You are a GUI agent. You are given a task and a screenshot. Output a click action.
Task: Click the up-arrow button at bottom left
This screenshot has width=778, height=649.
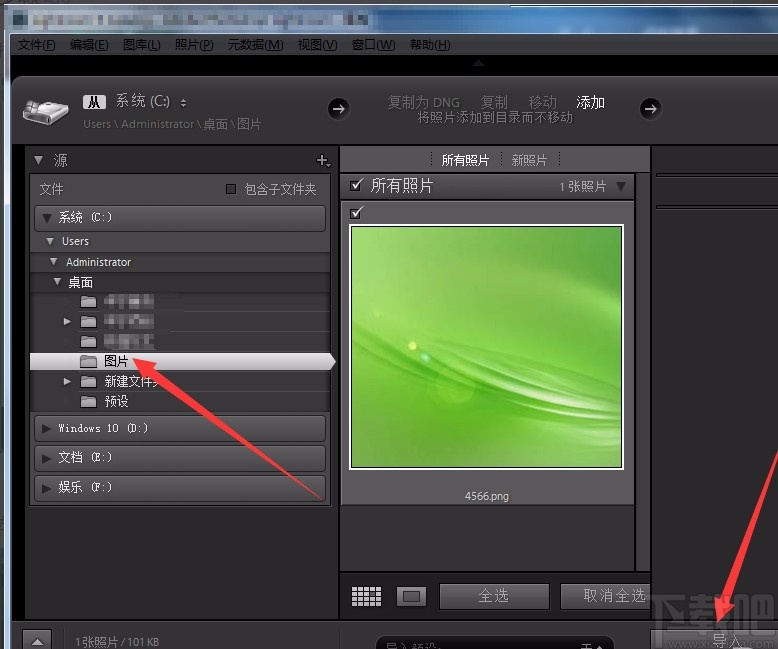pyautogui.click(x=37, y=641)
